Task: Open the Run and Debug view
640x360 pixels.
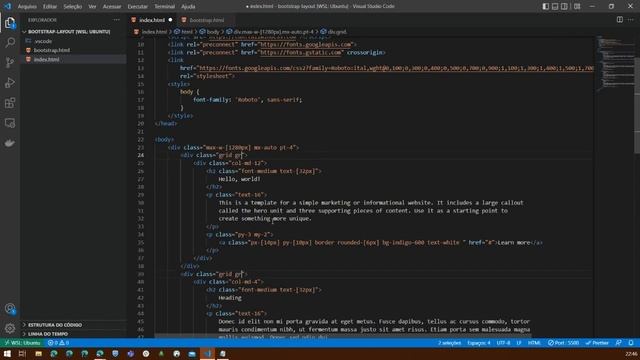Action: click(x=10, y=82)
